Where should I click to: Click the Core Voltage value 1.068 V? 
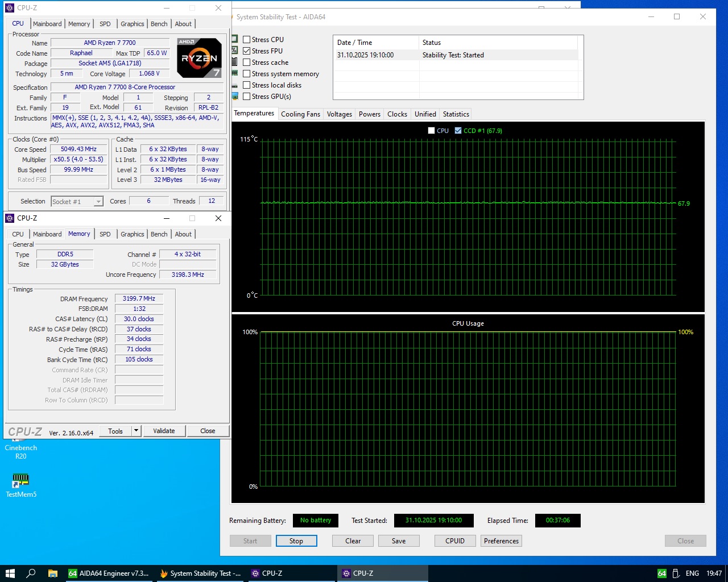[149, 74]
